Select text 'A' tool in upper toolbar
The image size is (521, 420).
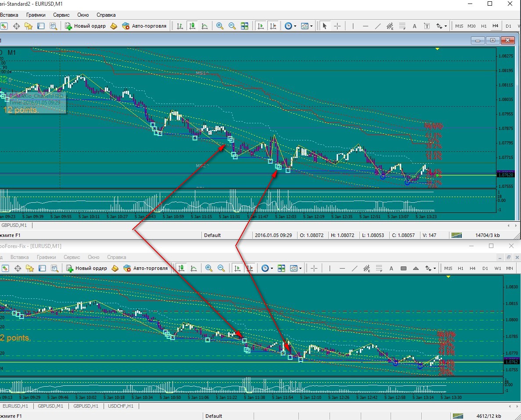pyautogui.click(x=414, y=26)
